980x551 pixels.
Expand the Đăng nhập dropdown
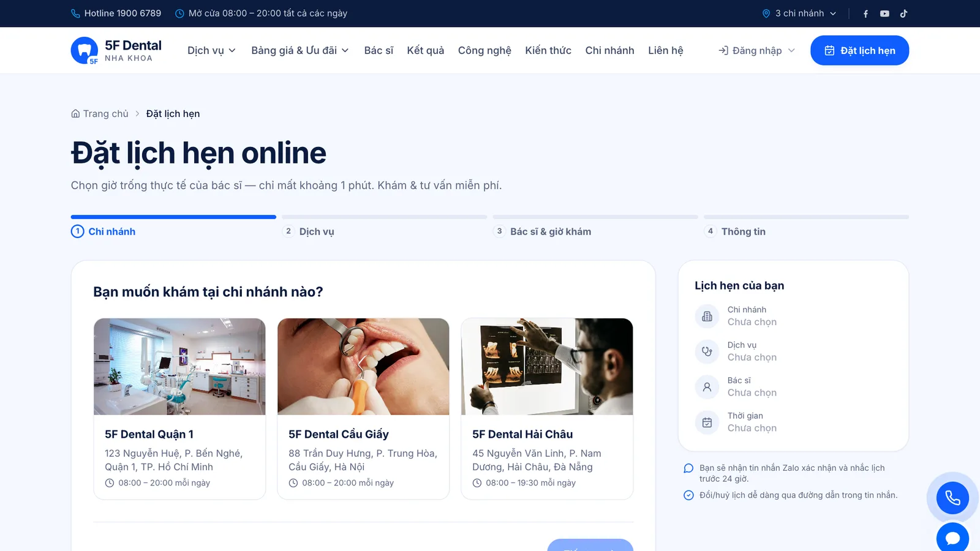coord(757,50)
